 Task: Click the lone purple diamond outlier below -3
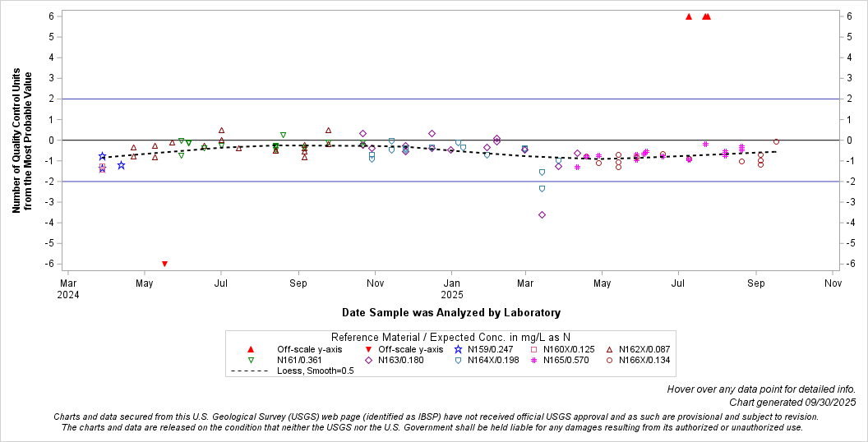542,214
